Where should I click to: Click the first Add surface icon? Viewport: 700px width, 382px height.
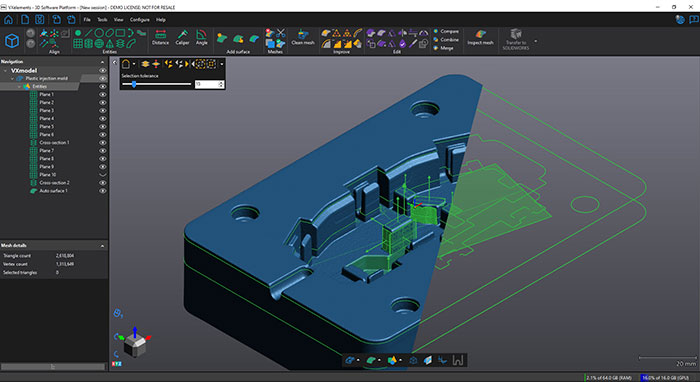pyautogui.click(x=221, y=39)
